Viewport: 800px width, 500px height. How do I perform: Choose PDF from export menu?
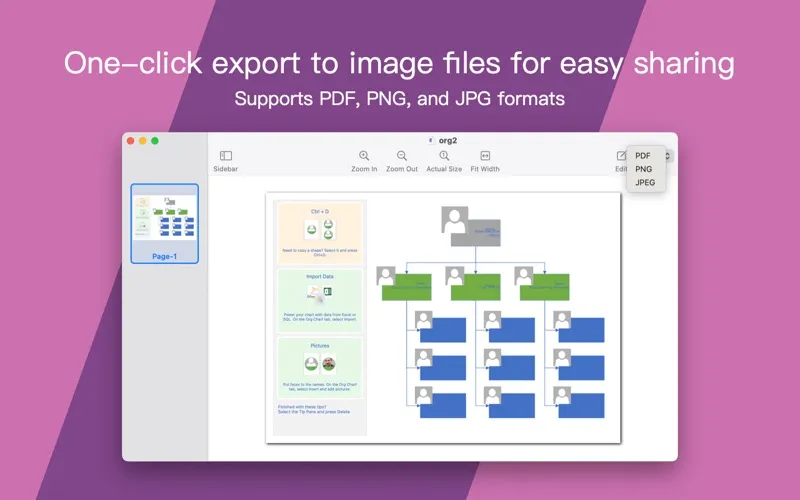(643, 156)
